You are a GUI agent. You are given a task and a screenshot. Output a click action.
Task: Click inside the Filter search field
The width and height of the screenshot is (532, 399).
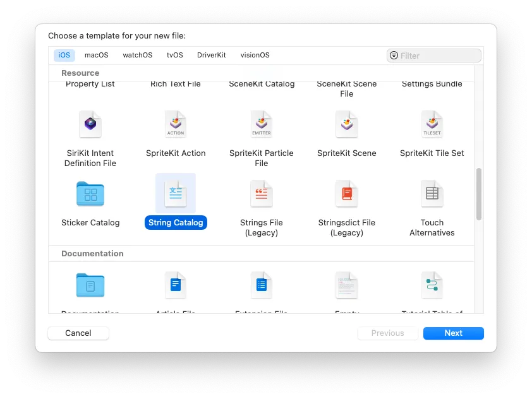(x=433, y=55)
